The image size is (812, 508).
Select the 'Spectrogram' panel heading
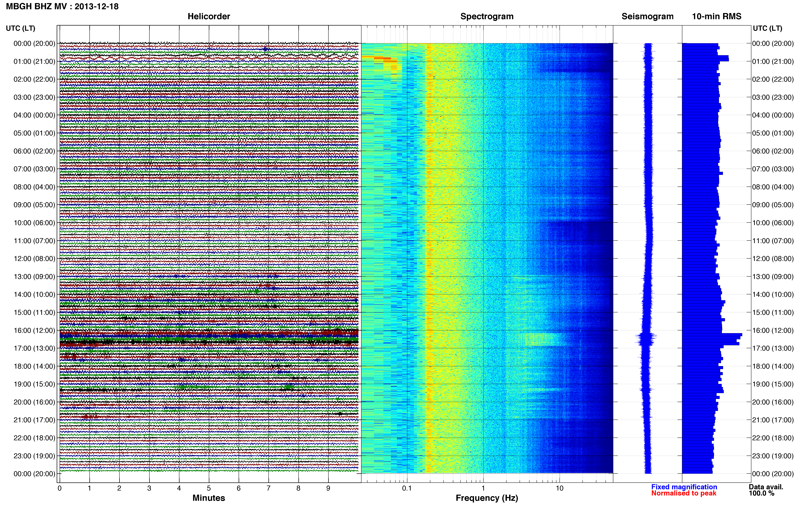[x=487, y=16]
